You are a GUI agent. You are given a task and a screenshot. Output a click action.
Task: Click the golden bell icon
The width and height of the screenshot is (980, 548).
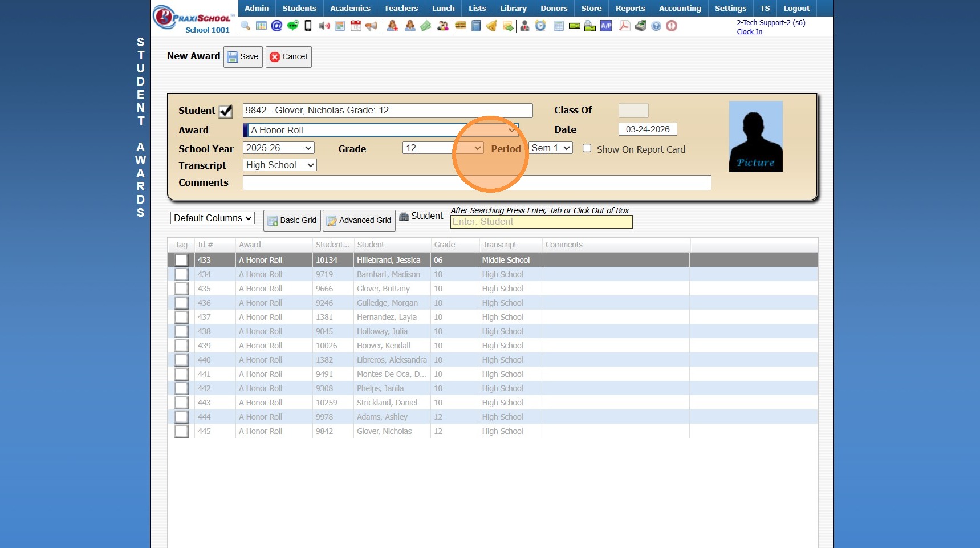point(491,26)
